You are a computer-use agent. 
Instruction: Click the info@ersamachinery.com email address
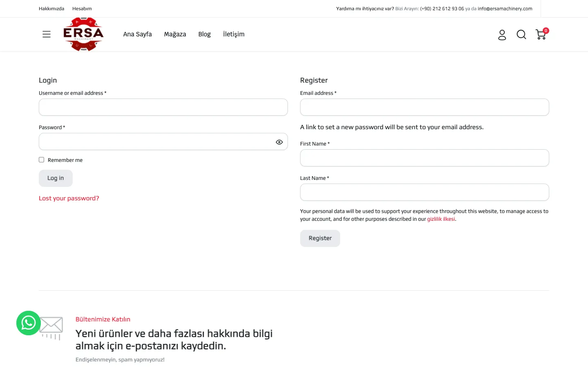[505, 9]
